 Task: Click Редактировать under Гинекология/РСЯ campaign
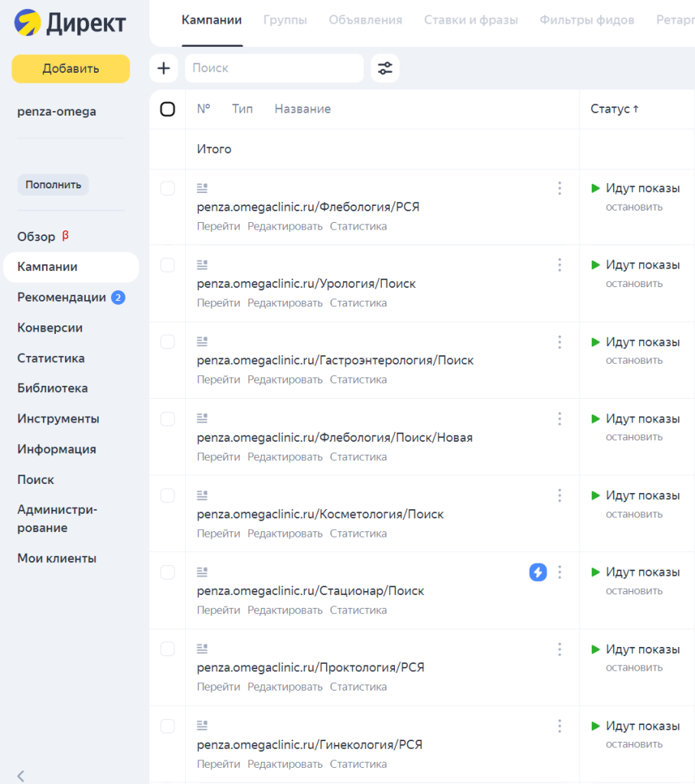285,764
